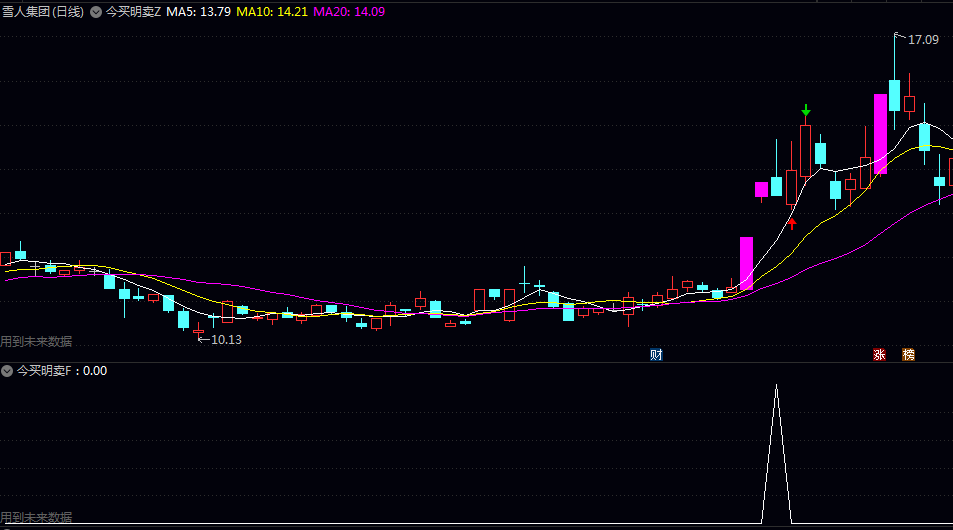Click the signal spike peak in lower panel

pyautogui.click(x=776, y=387)
